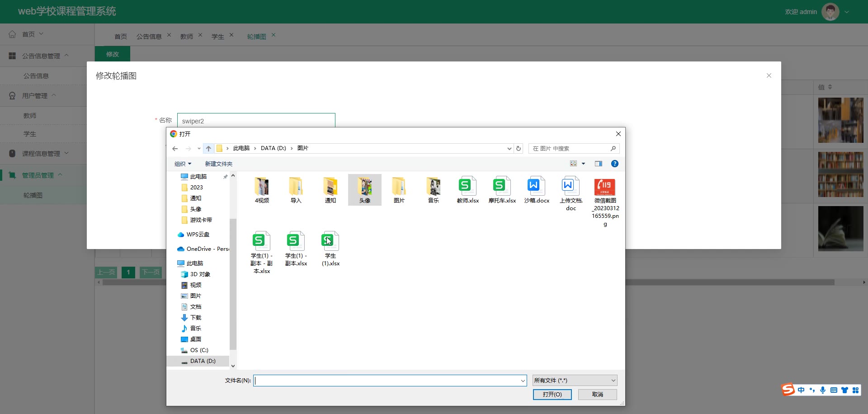Click the search box for 图片 folder
Screen dimensions: 868x414
click(x=570, y=148)
